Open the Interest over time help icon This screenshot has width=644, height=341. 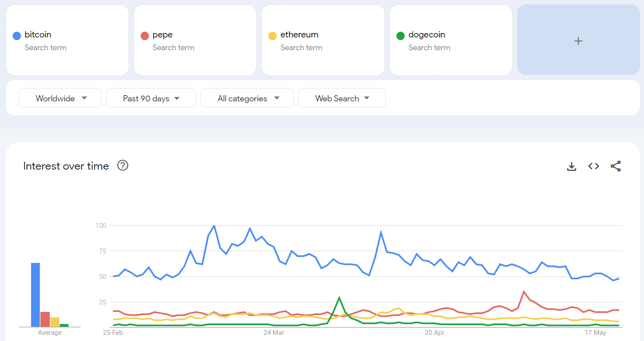[122, 166]
